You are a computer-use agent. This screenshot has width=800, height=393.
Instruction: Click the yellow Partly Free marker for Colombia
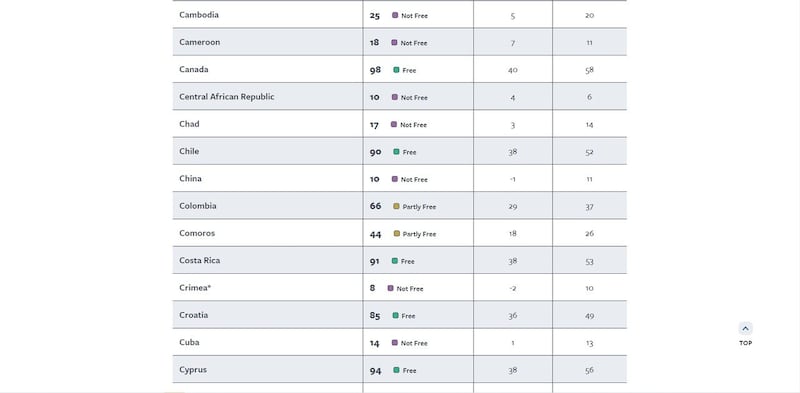396,206
